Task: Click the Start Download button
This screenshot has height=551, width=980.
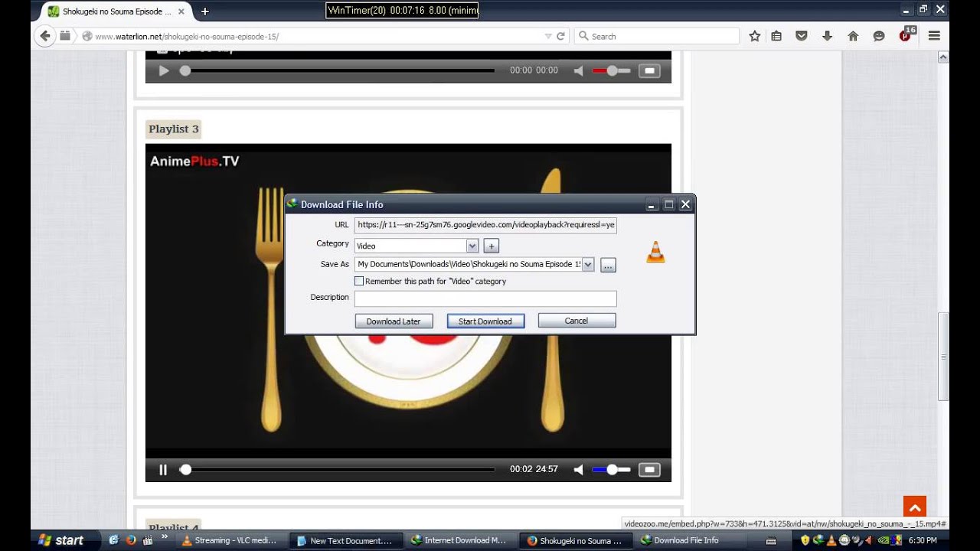Action: pyautogui.click(x=485, y=321)
